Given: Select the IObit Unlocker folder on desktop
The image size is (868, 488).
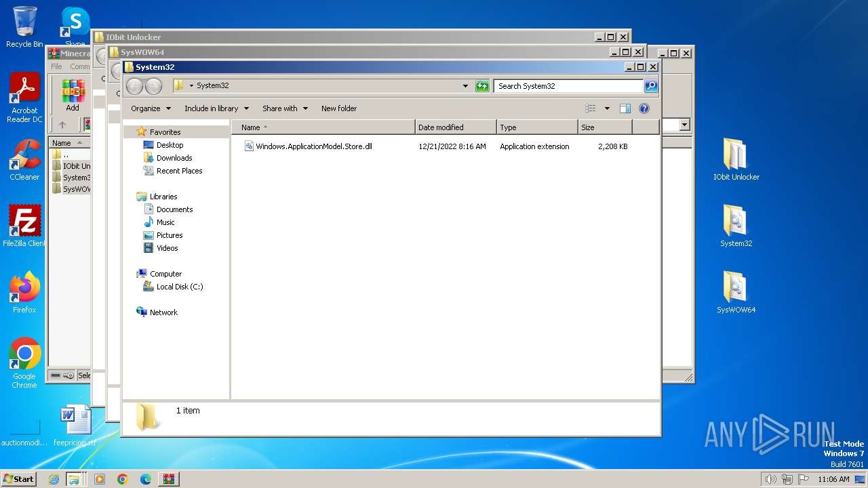Looking at the screenshot, I should click(x=736, y=160).
